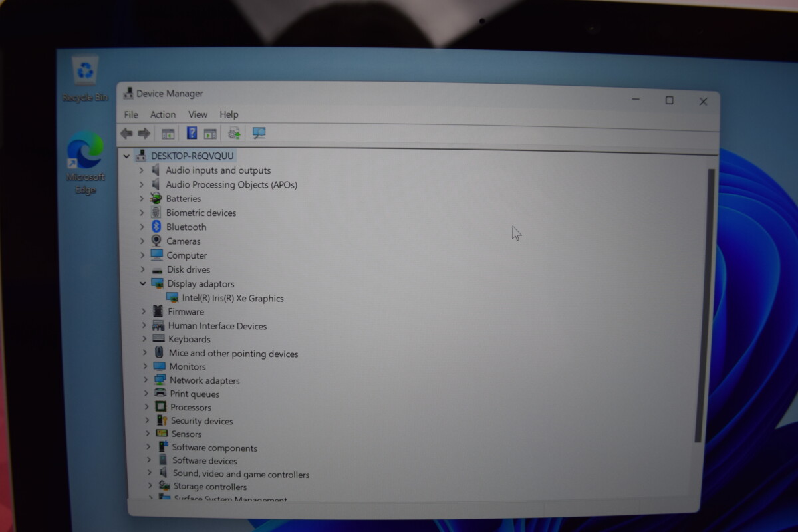Expand Human Interface Devices chevron

[144, 325]
